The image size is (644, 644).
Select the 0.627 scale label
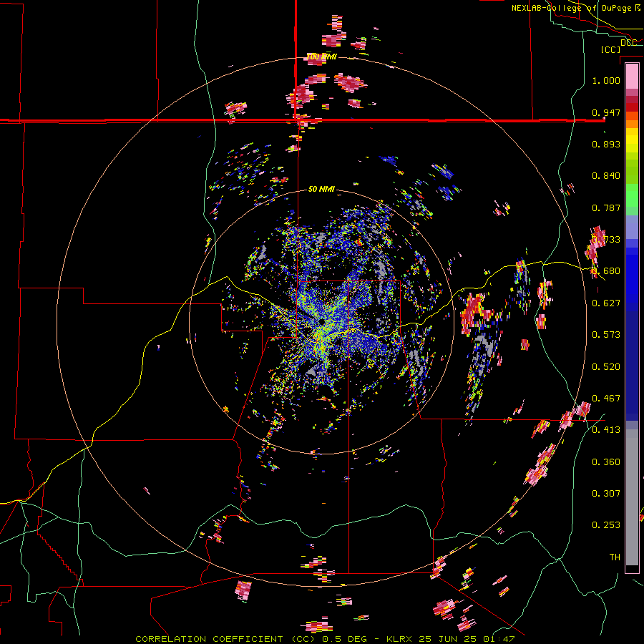pyautogui.click(x=606, y=303)
